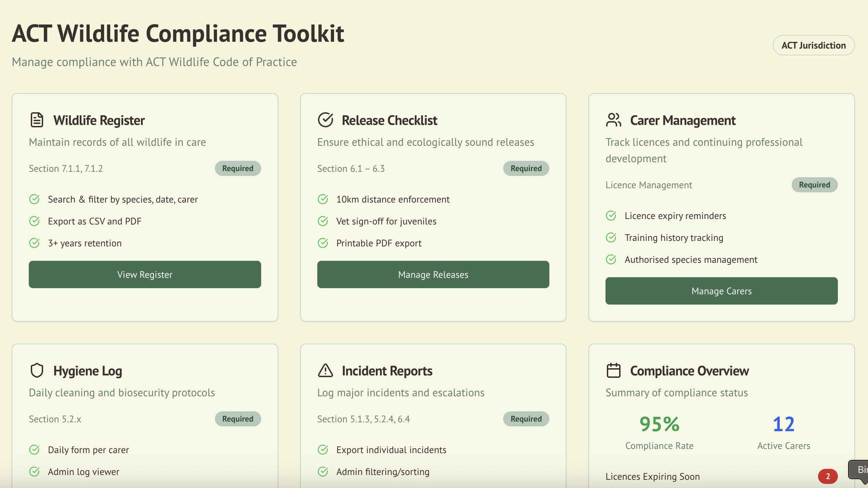Viewport: 868px width, 488px height.
Task: Click Manage Carers
Action: click(x=721, y=291)
